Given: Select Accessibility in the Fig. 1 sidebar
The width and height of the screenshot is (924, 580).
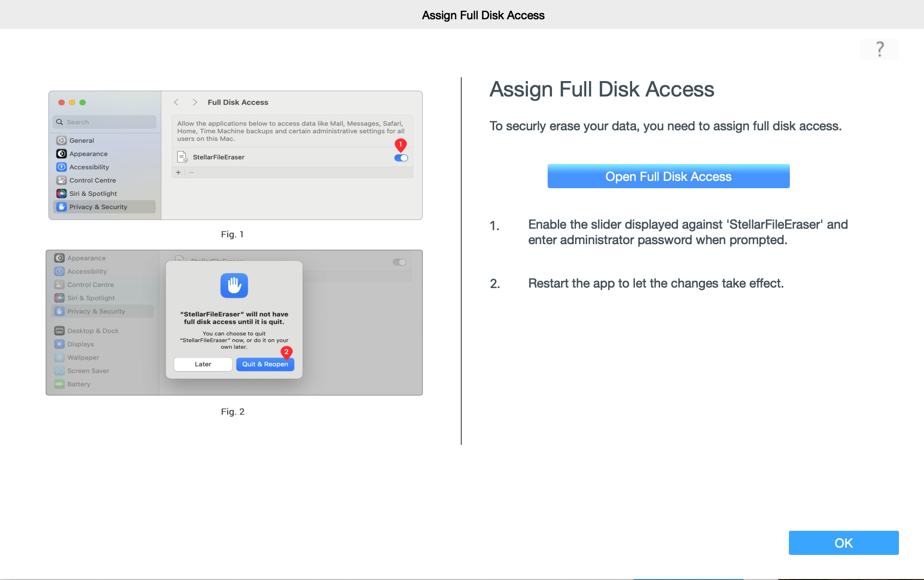Looking at the screenshot, I should [x=104, y=167].
